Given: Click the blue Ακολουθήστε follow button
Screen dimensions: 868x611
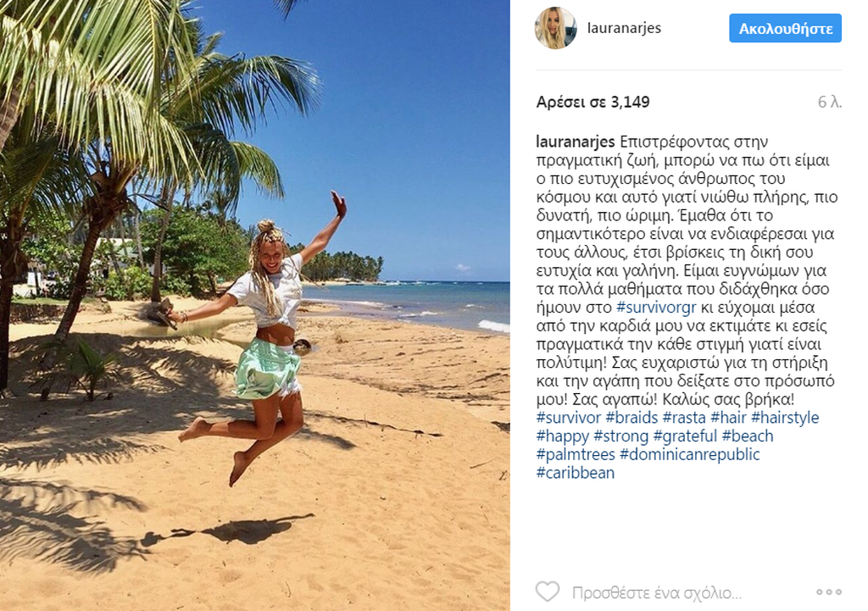Looking at the screenshot, I should click(x=785, y=28).
